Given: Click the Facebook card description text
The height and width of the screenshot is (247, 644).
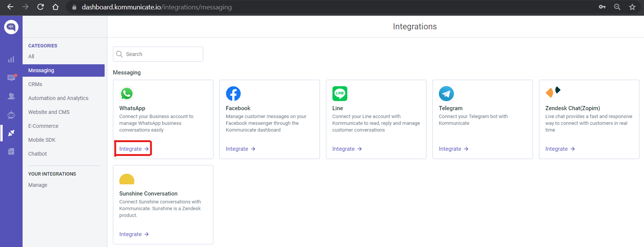Looking at the screenshot, I should (x=266, y=123).
